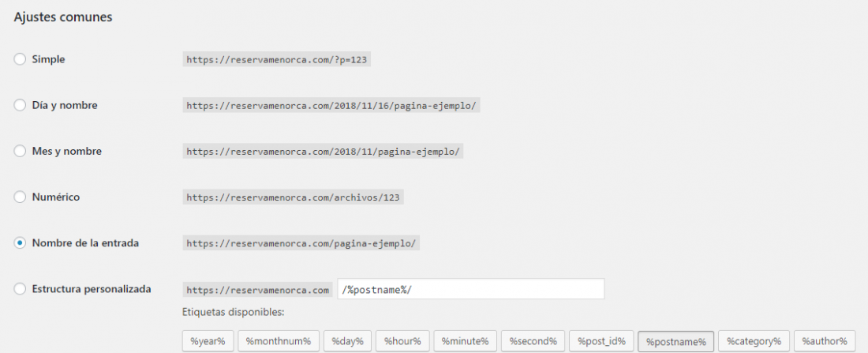Click the Ajustes comunes heading
Screen dimensions: 868x353
[x=63, y=17]
